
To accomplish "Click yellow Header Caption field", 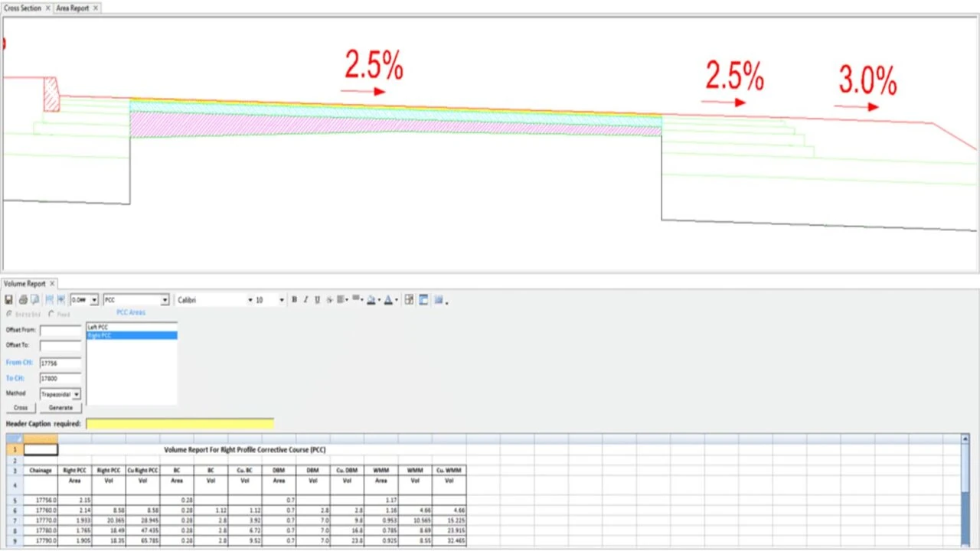I will click(180, 424).
